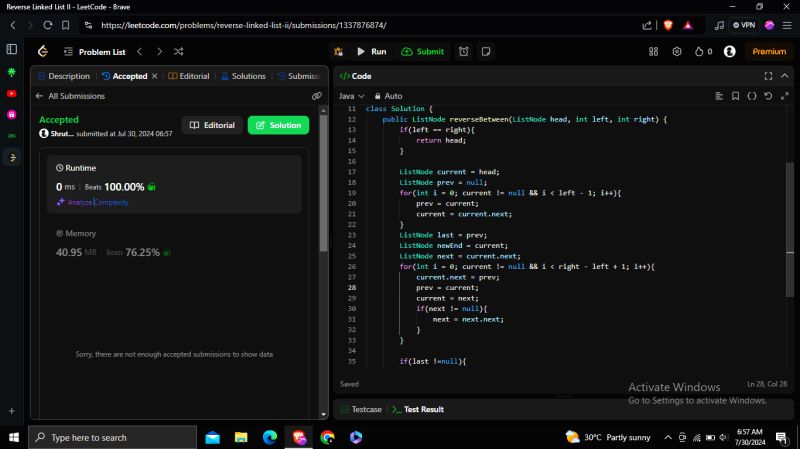800x449 pixels.
Task: Expand editor to fullscreen arrows icon
Action: point(785,96)
